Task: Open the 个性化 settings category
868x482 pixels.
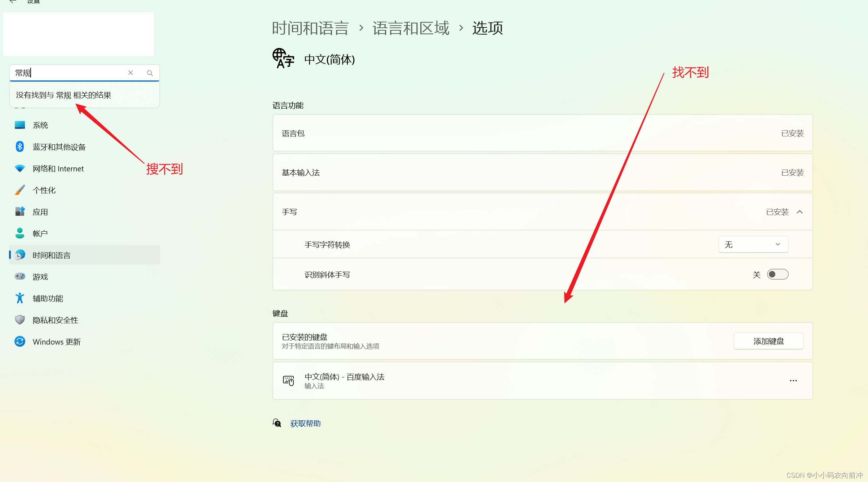Action: click(44, 190)
